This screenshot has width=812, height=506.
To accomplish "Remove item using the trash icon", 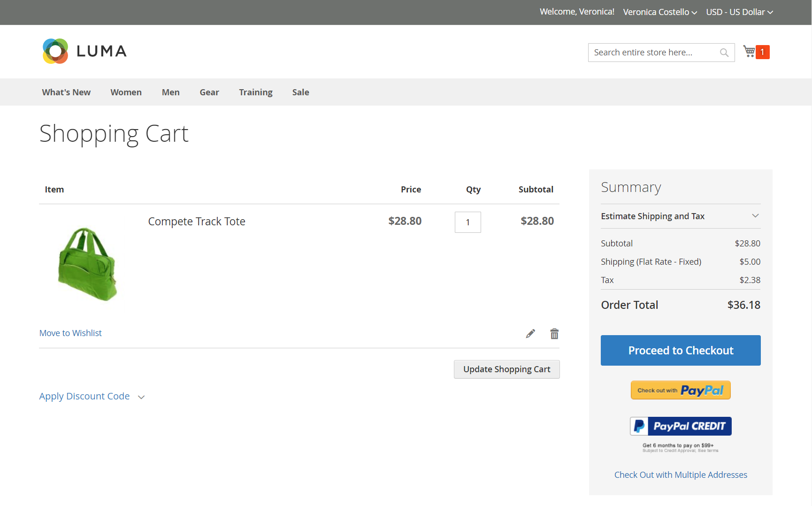I will tap(554, 334).
